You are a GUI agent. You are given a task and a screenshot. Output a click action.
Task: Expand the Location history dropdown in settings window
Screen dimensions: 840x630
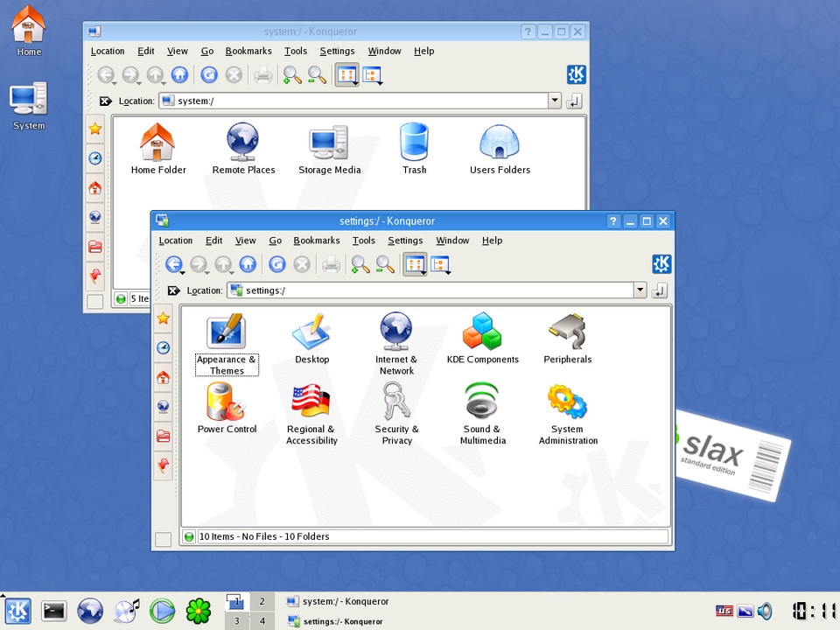640,290
